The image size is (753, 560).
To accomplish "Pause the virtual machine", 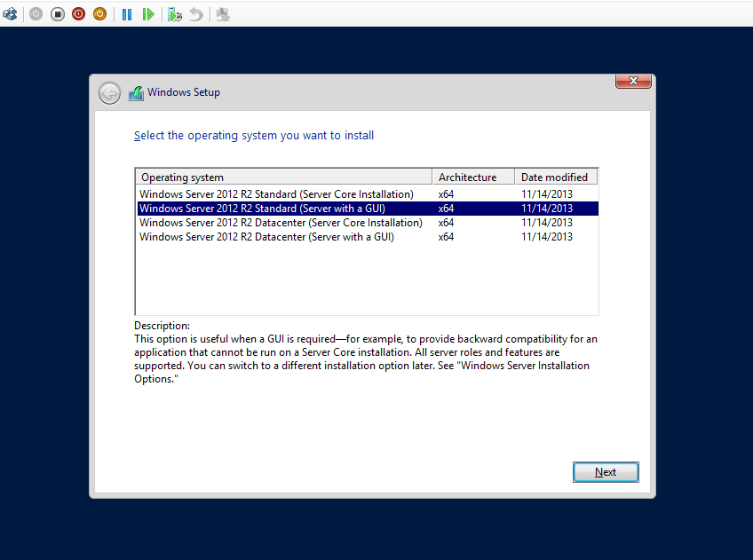I will click(127, 14).
